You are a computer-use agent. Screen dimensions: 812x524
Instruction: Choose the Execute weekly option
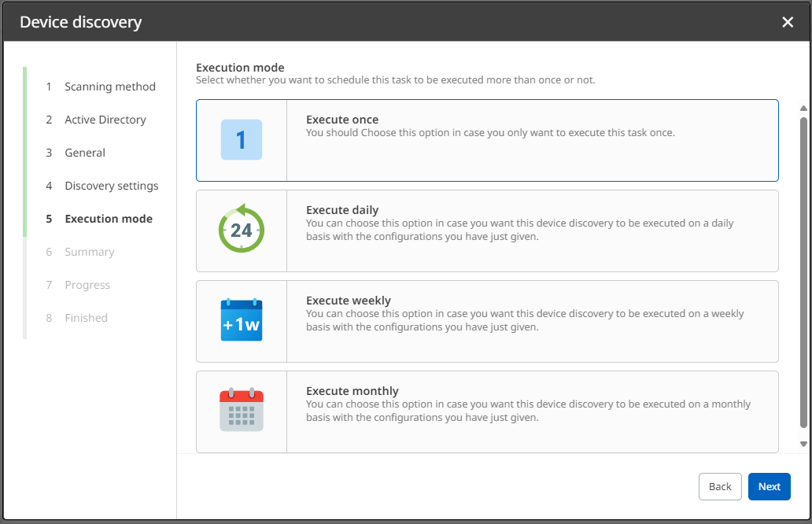coord(348,301)
